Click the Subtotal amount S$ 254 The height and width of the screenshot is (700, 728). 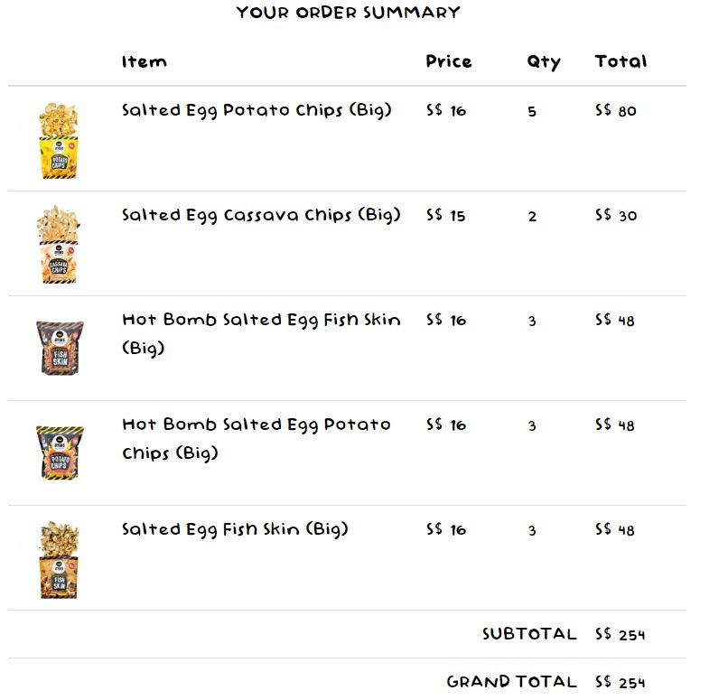[x=621, y=635]
